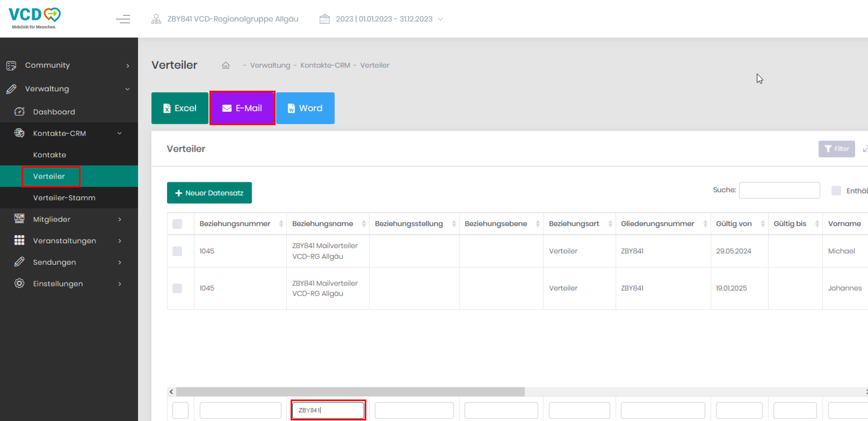Expand the Community menu chevron
This screenshot has height=421, width=868.
pos(128,66)
